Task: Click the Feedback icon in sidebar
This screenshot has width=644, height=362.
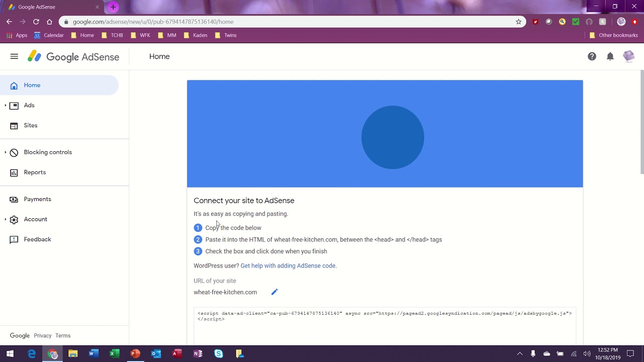Action: (x=14, y=240)
